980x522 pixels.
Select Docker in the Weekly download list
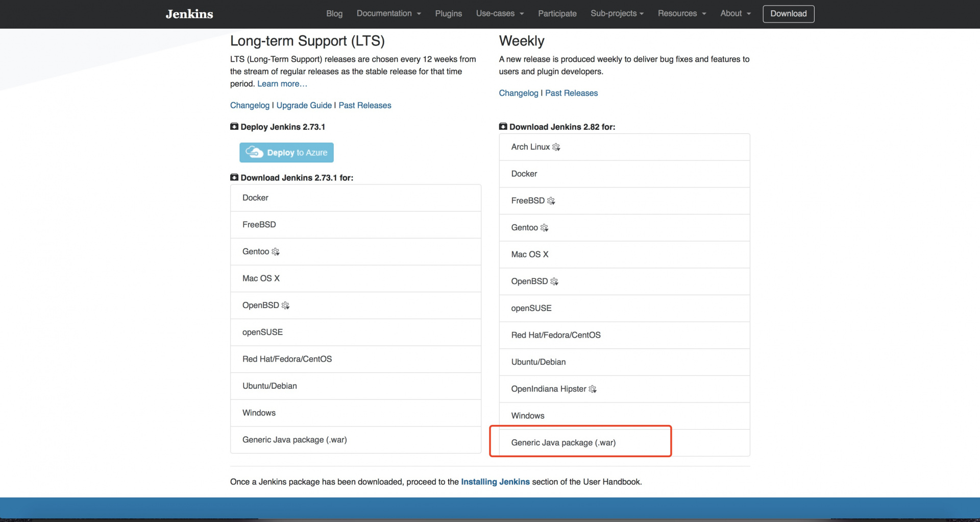coord(624,174)
